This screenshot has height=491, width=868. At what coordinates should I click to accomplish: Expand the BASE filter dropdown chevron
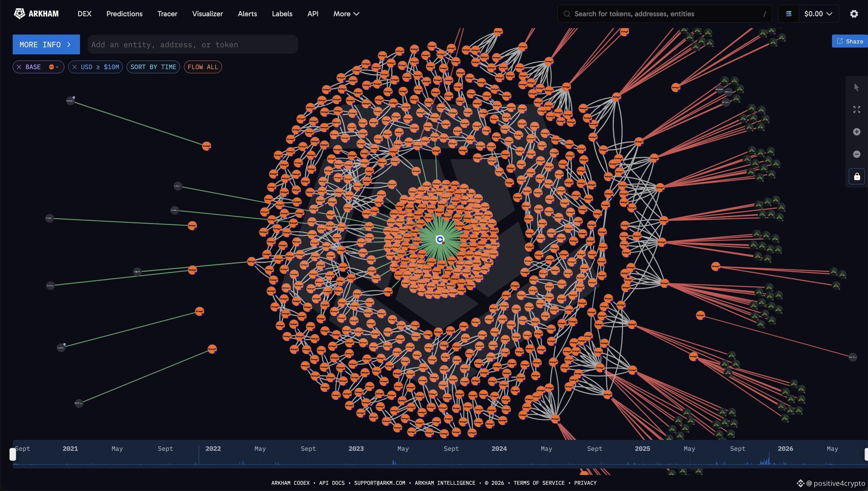(57, 67)
